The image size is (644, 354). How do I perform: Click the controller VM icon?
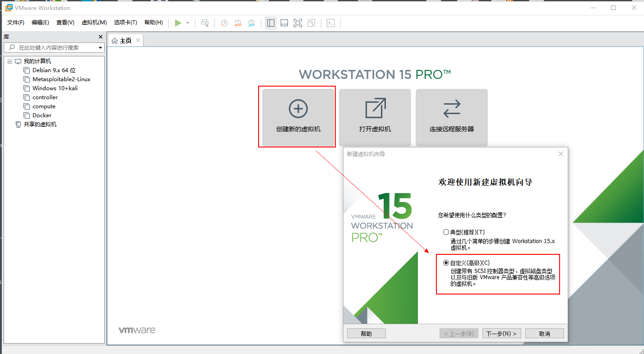pyautogui.click(x=27, y=97)
